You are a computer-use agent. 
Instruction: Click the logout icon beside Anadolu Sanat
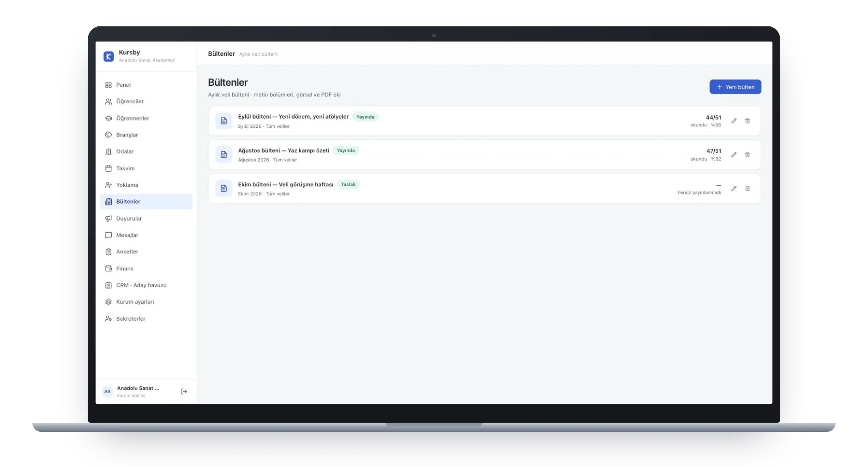pyautogui.click(x=184, y=392)
